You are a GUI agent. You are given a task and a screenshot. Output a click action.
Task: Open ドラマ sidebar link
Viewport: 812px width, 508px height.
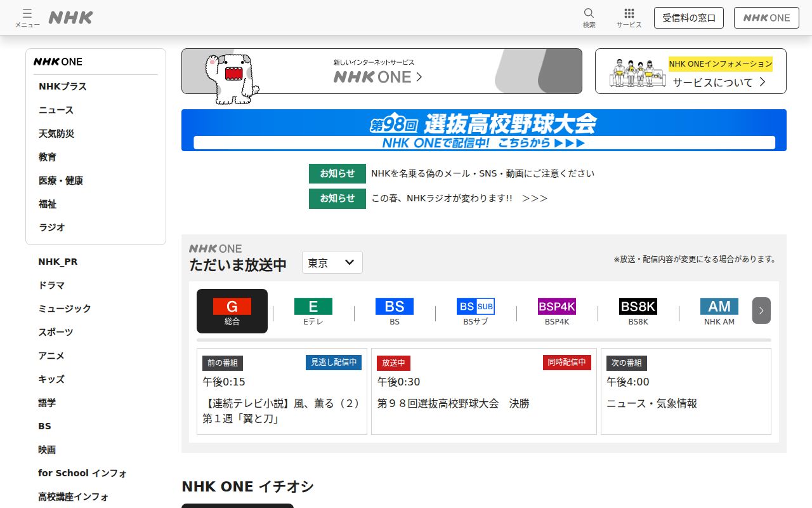(51, 285)
